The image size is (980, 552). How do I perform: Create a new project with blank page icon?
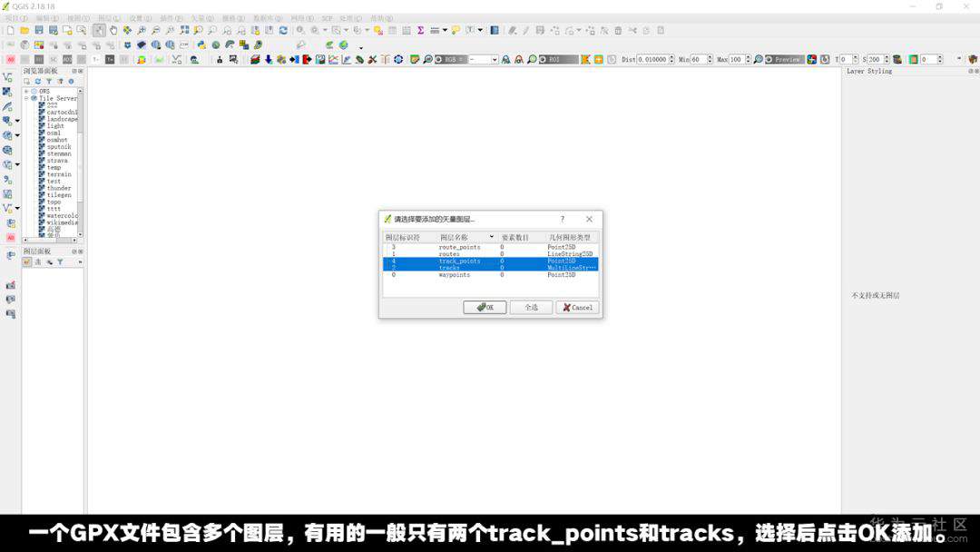point(11,30)
